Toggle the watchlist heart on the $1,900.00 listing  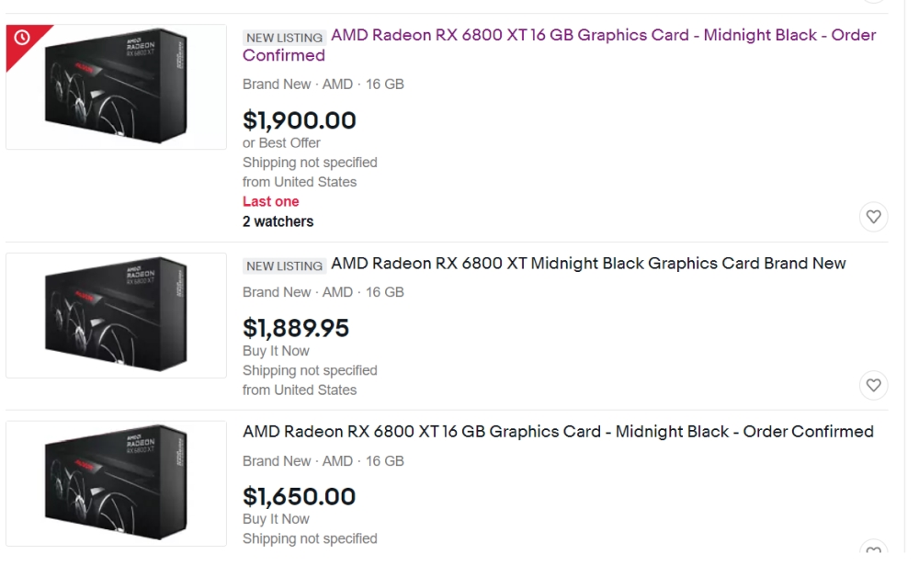coord(874,217)
